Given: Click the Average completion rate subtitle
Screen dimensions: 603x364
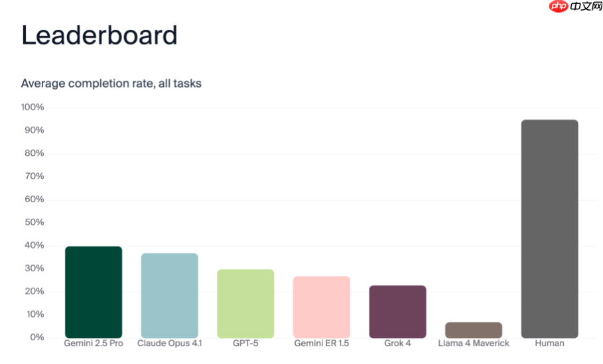Looking at the screenshot, I should coord(111,84).
